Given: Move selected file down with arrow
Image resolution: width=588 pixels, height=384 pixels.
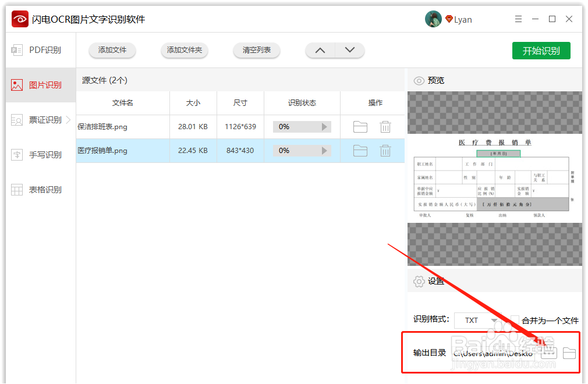Looking at the screenshot, I should point(349,50).
